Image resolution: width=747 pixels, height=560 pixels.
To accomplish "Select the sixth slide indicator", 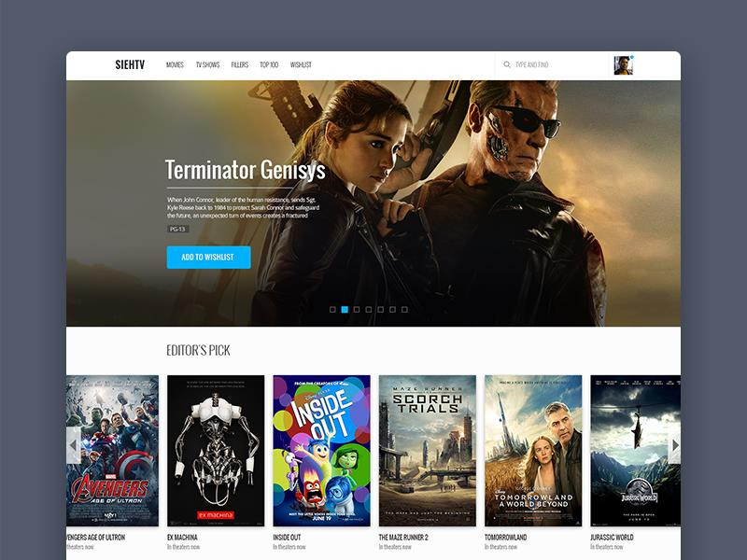I will click(x=392, y=310).
